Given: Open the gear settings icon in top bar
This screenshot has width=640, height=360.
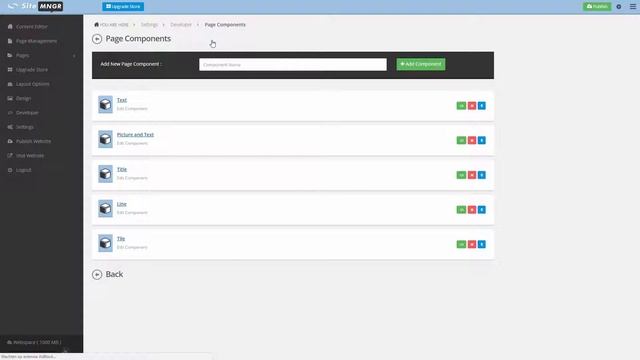Looking at the screenshot, I should (x=619, y=7).
